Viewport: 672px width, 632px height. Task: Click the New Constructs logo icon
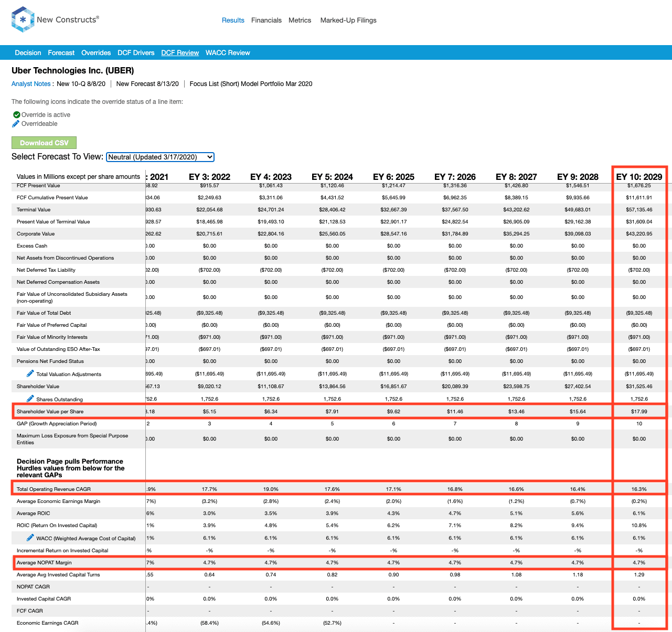[x=23, y=20]
